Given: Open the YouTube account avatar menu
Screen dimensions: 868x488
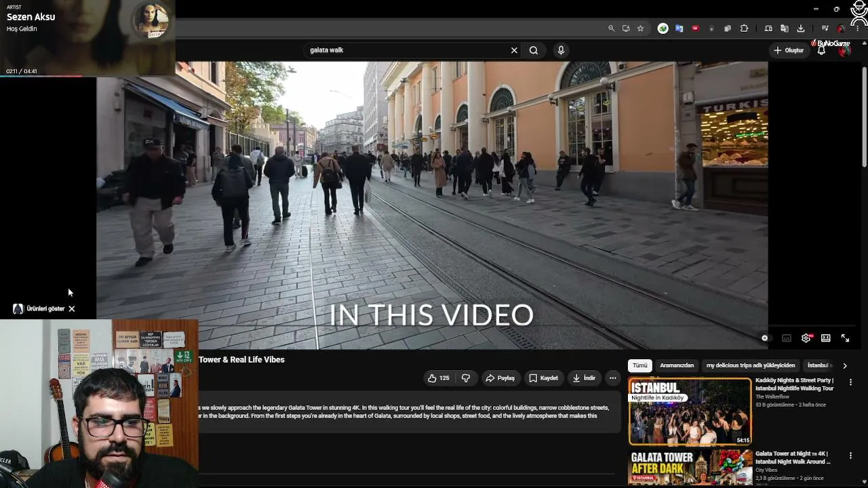Looking at the screenshot, I should coord(845,50).
